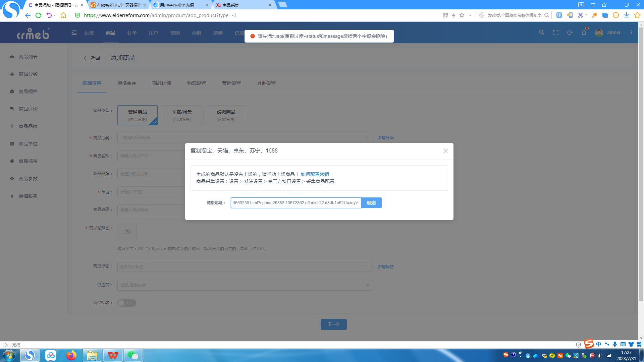Confirm the link with 确定 button
This screenshot has width=644, height=362.
click(371, 203)
